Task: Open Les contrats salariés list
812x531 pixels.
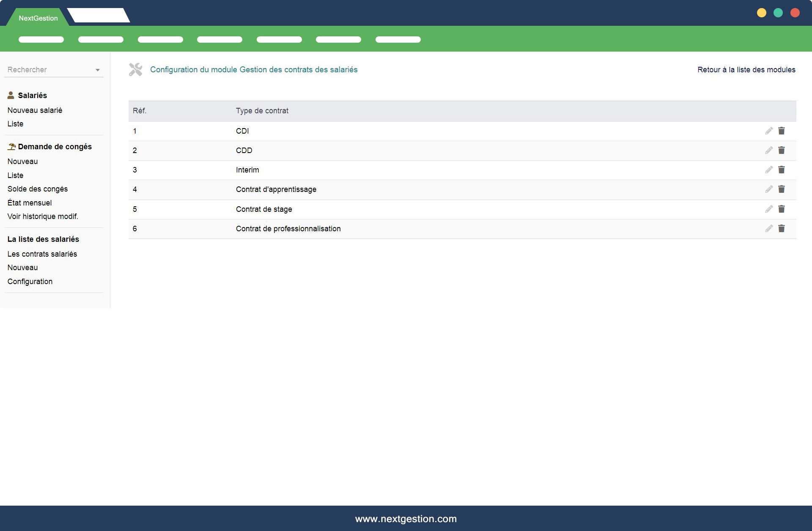Action: pos(42,254)
